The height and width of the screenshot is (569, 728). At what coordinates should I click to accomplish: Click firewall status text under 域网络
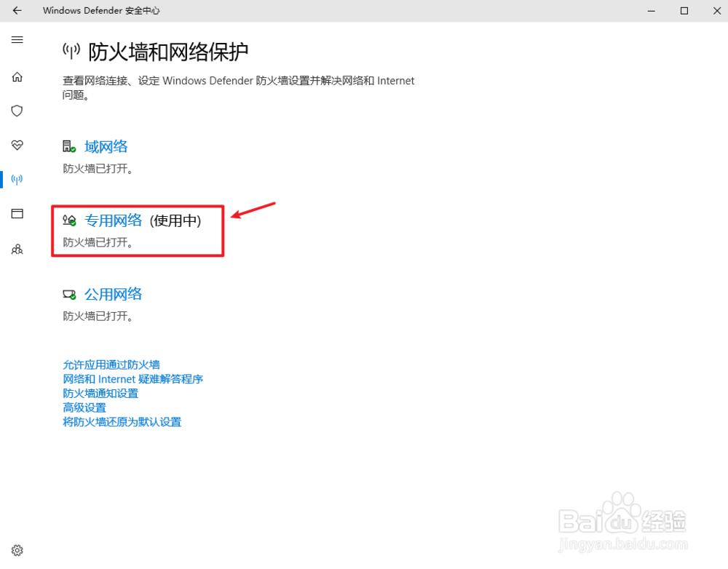click(x=98, y=169)
